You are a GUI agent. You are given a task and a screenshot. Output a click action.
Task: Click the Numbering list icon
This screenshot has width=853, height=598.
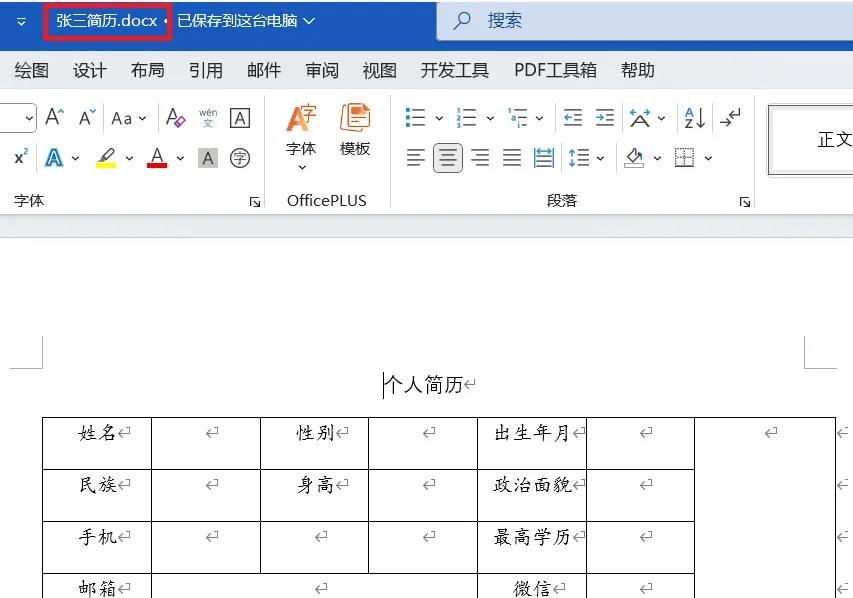coord(466,118)
